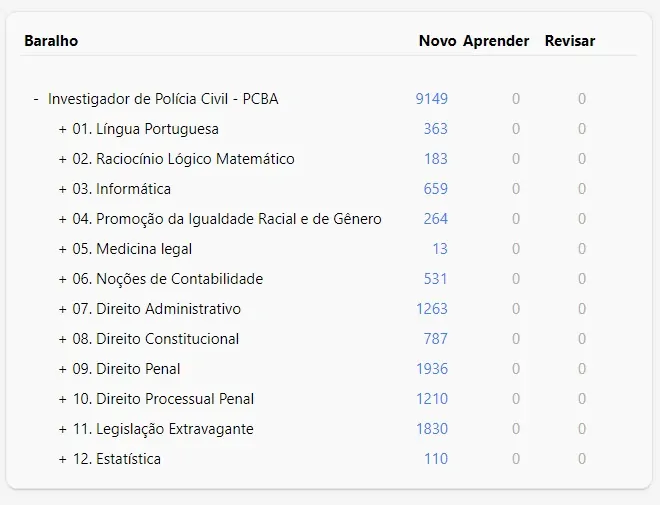Screen dimensions: 660x505
Task: Select the Baralho column header
Action: click(x=51, y=41)
